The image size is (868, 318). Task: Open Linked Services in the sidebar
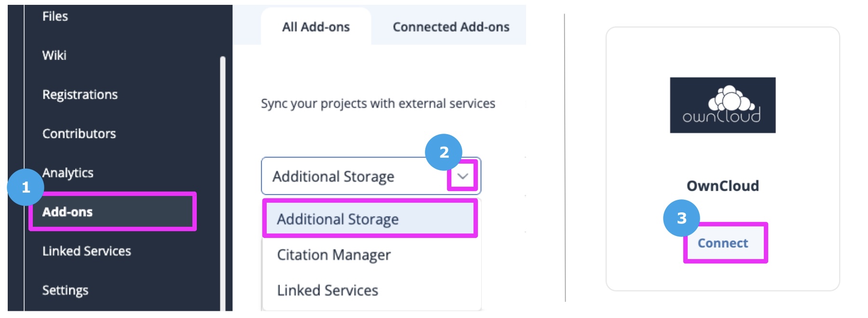(87, 251)
